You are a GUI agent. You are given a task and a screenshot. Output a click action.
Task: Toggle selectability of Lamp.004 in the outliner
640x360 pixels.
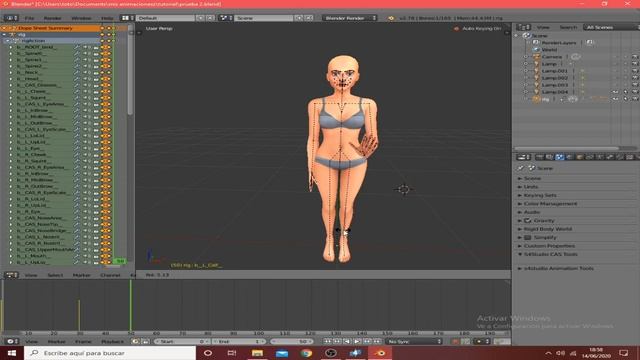point(625,92)
